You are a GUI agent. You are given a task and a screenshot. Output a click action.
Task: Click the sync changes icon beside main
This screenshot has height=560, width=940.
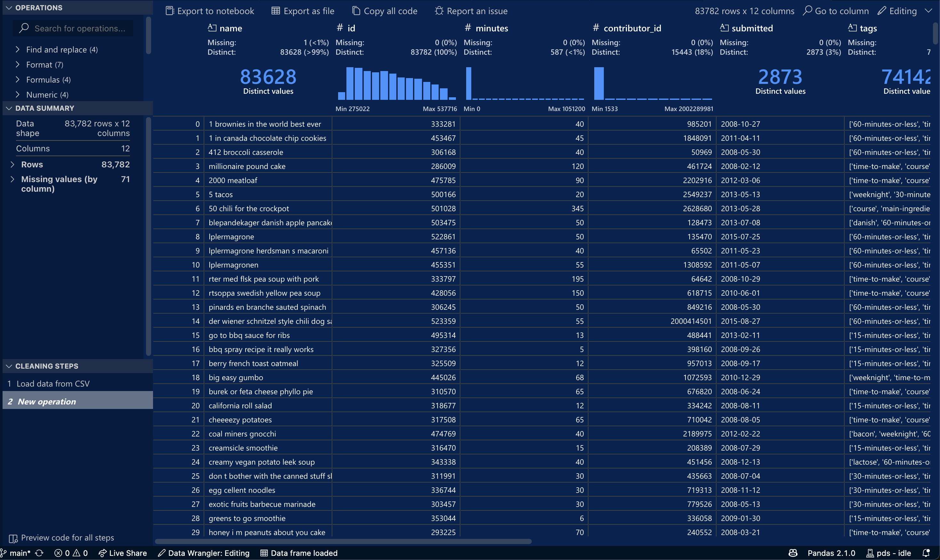[x=39, y=553]
